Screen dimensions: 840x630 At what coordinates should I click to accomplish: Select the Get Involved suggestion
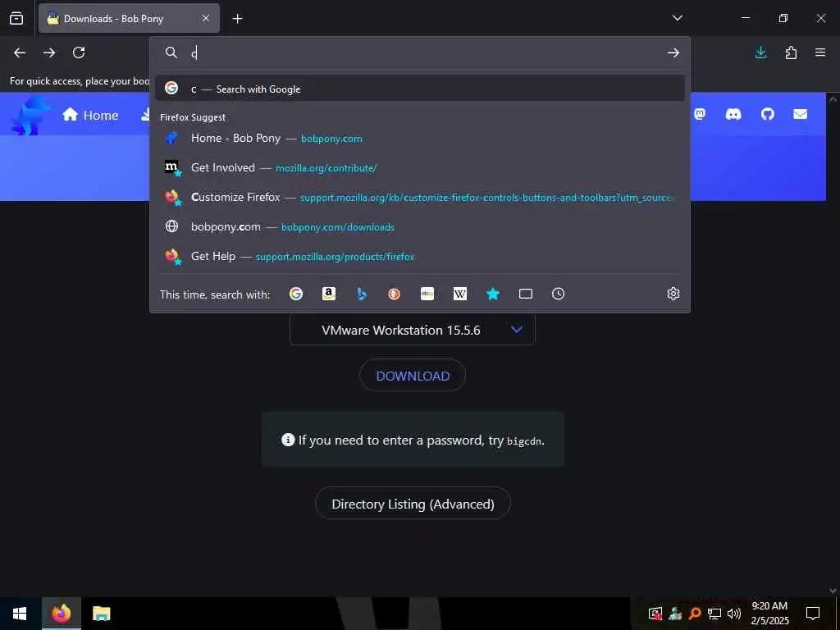(419, 167)
